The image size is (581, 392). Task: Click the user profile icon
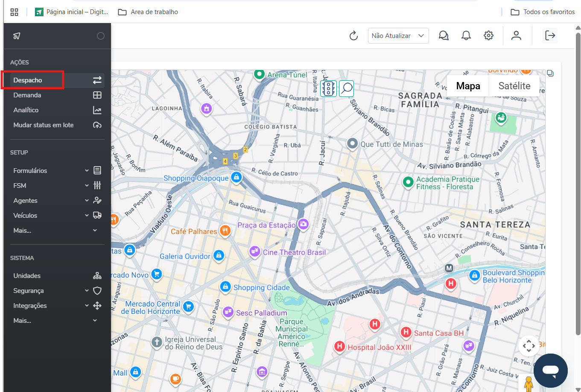point(516,36)
